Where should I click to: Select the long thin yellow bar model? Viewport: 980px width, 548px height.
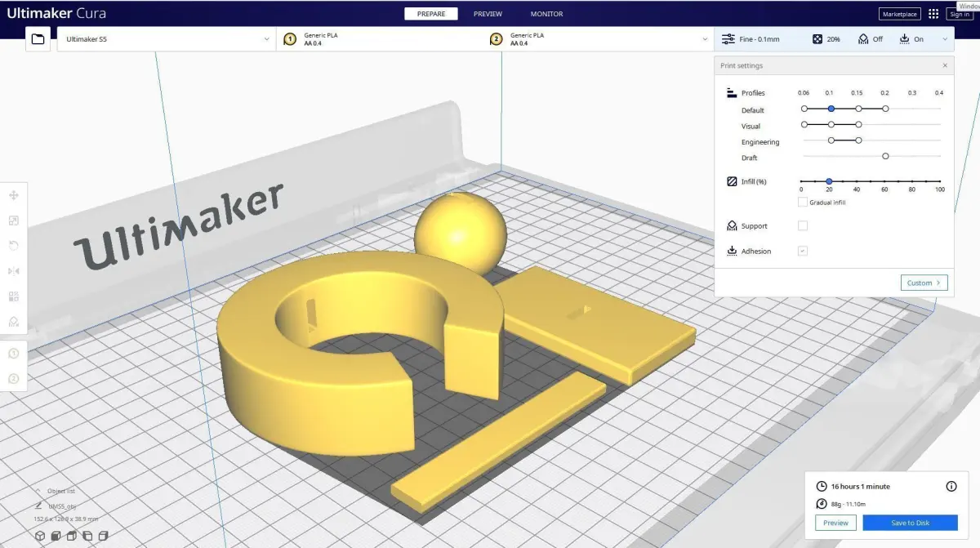pyautogui.click(x=498, y=441)
